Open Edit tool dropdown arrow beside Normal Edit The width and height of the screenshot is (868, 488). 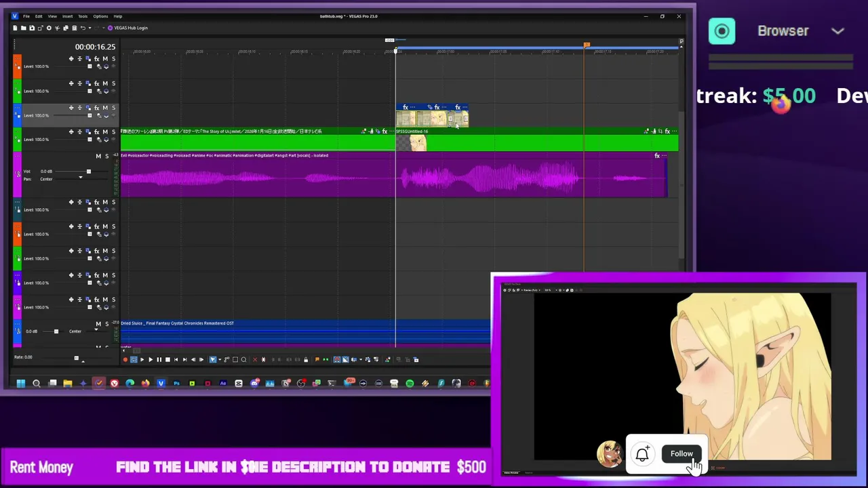pyautogui.click(x=220, y=360)
